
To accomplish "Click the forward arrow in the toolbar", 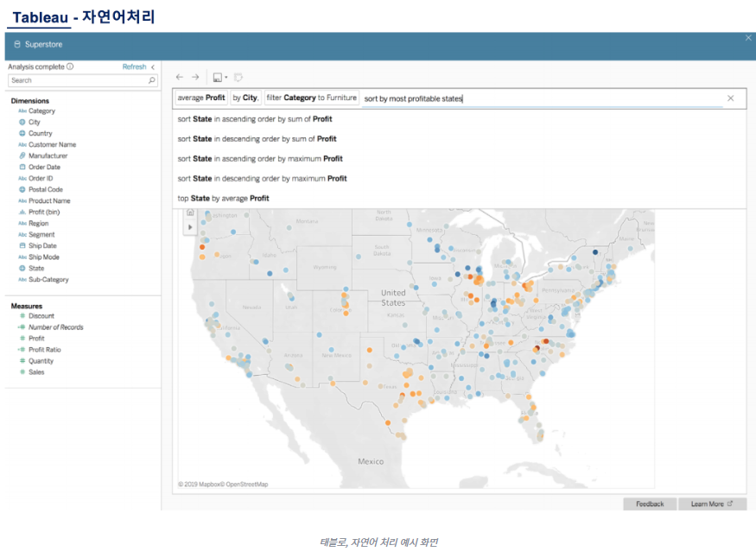I will (x=195, y=77).
